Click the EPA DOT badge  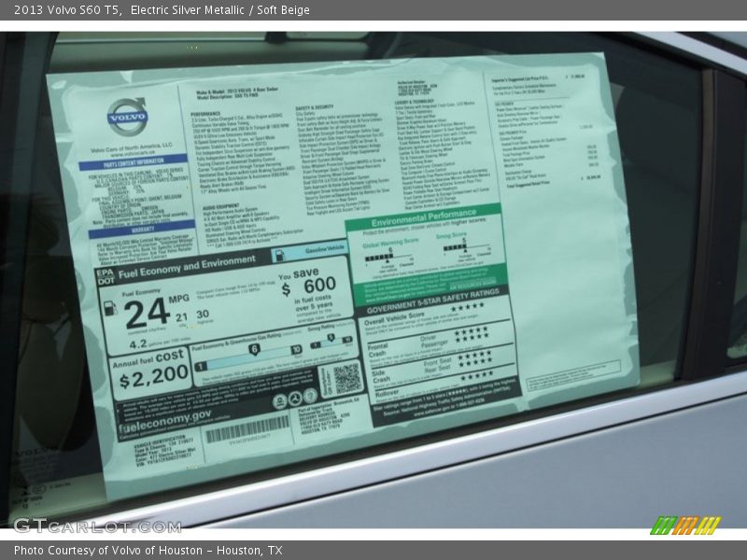coord(106,277)
